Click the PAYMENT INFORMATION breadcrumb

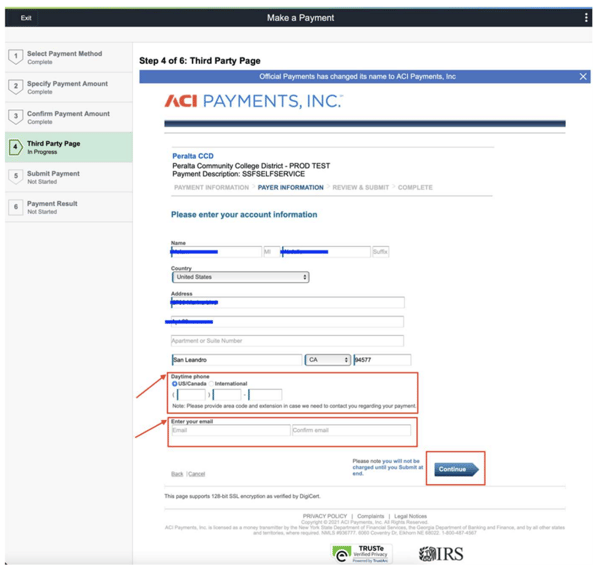pyautogui.click(x=211, y=187)
